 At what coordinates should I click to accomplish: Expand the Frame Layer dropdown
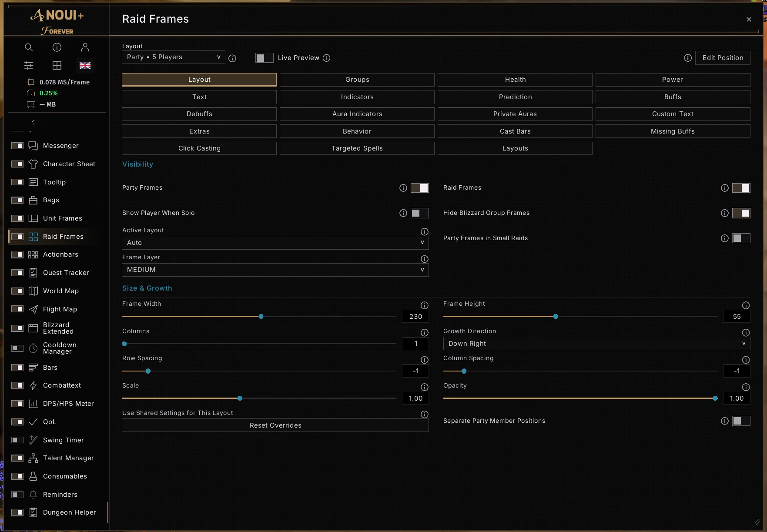click(275, 270)
